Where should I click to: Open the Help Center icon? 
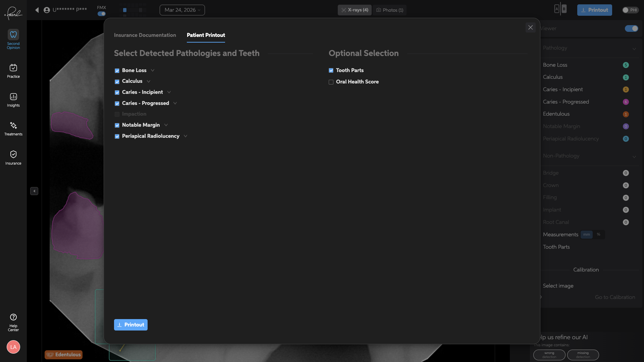point(13,317)
